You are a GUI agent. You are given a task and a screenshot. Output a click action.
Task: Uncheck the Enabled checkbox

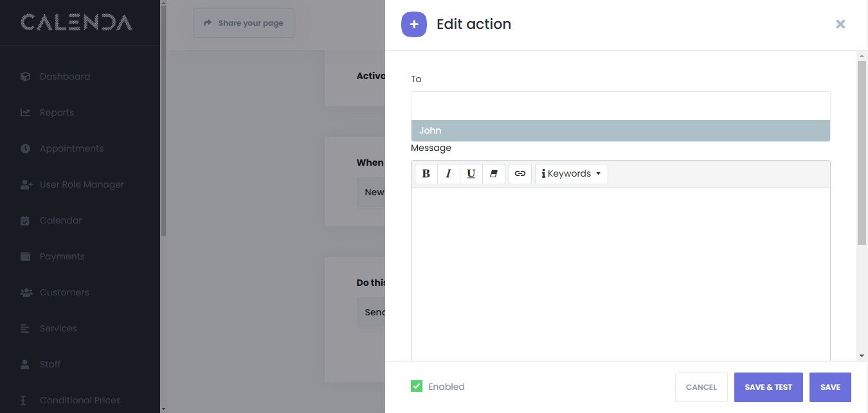pyautogui.click(x=417, y=387)
